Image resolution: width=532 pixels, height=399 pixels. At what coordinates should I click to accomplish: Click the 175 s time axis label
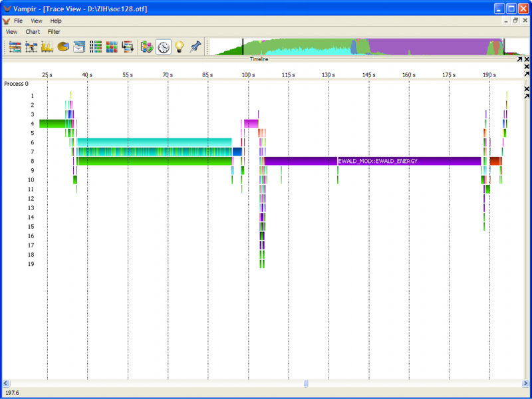tap(449, 75)
